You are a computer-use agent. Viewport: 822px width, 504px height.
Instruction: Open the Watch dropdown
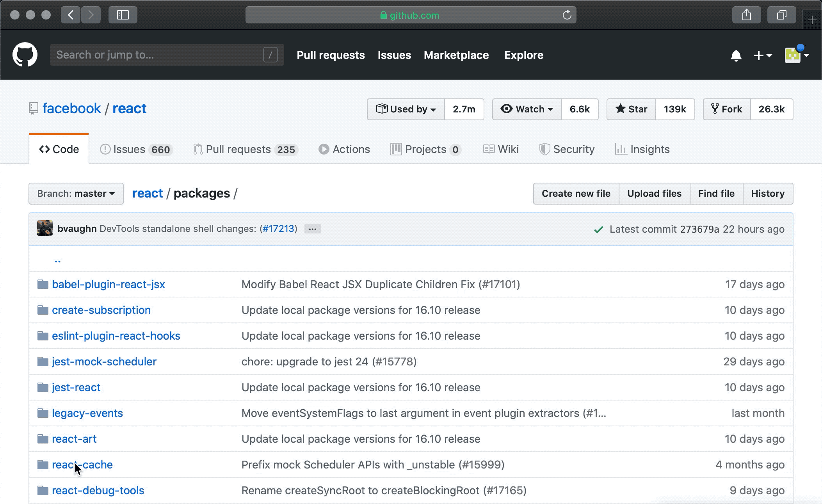[x=527, y=109]
